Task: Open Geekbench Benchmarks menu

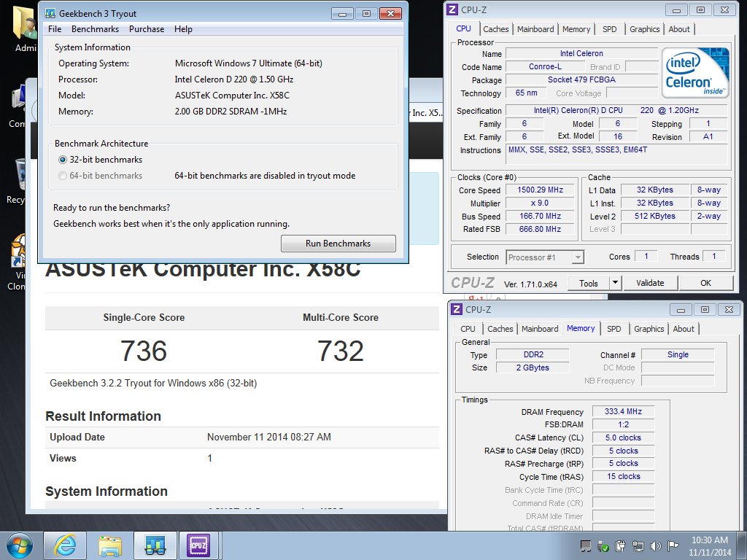Action: click(96, 29)
